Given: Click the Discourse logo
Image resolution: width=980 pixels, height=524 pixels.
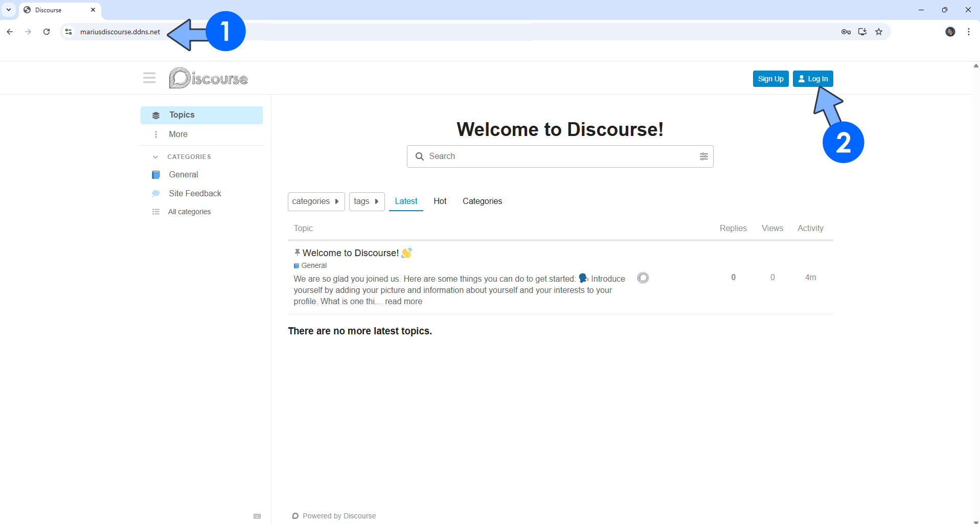Looking at the screenshot, I should pyautogui.click(x=209, y=78).
